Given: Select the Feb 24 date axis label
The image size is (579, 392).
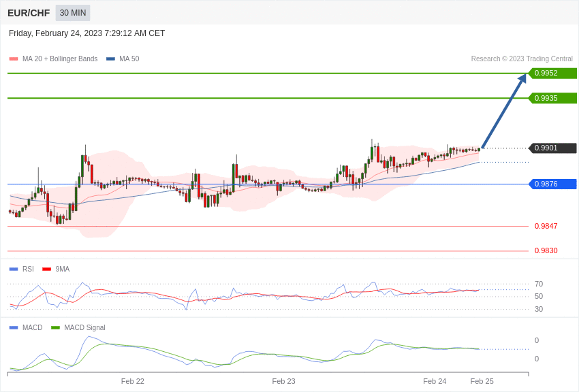Looking at the screenshot, I should tap(435, 381).
